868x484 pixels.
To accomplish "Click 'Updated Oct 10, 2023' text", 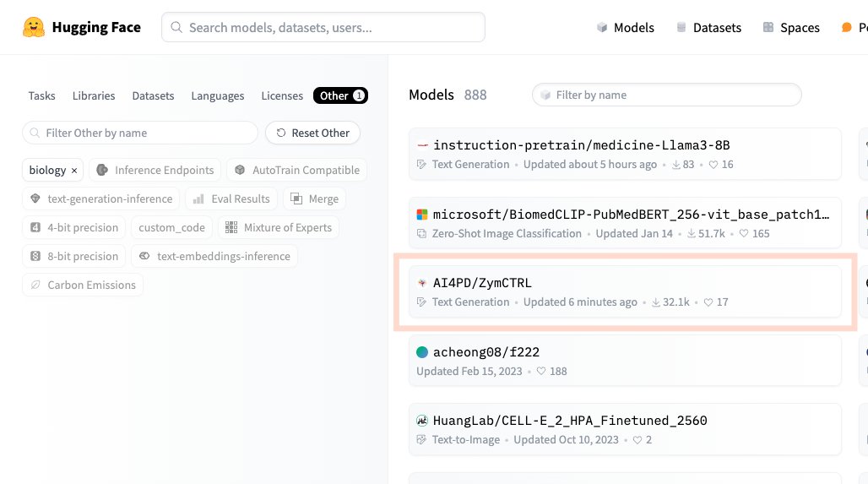I will pos(567,440).
